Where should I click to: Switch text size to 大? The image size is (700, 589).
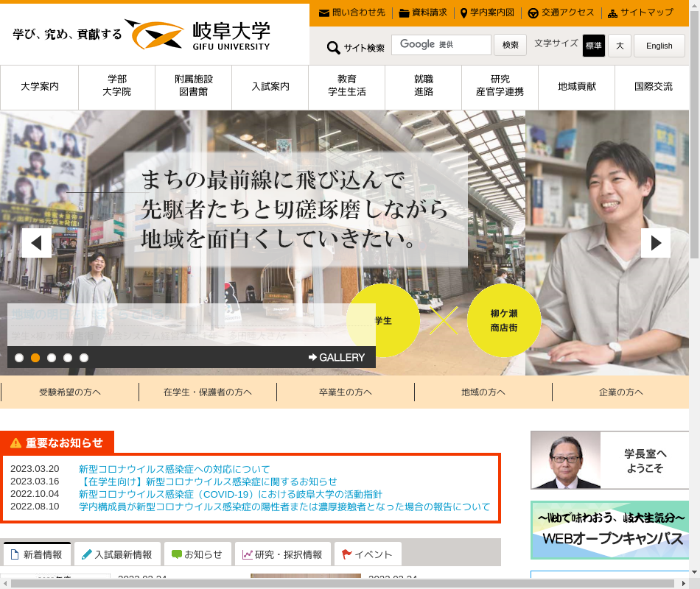tap(620, 46)
